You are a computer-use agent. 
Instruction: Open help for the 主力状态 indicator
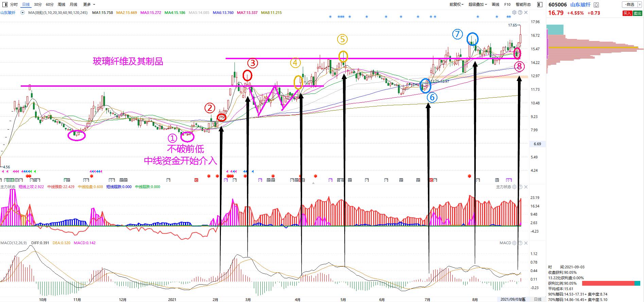(x=520, y=187)
